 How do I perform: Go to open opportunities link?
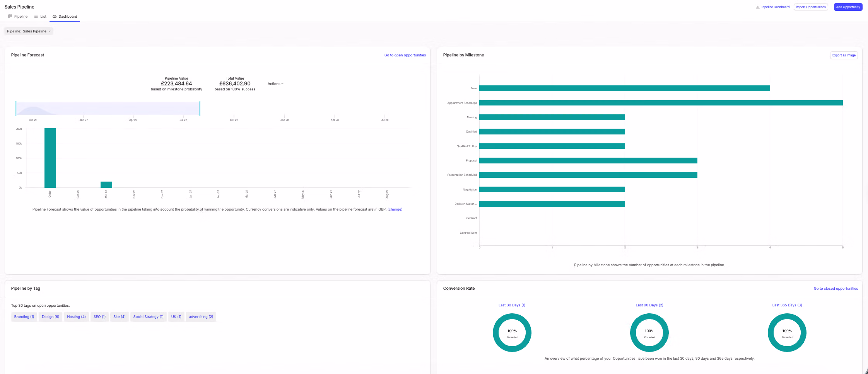(x=405, y=55)
